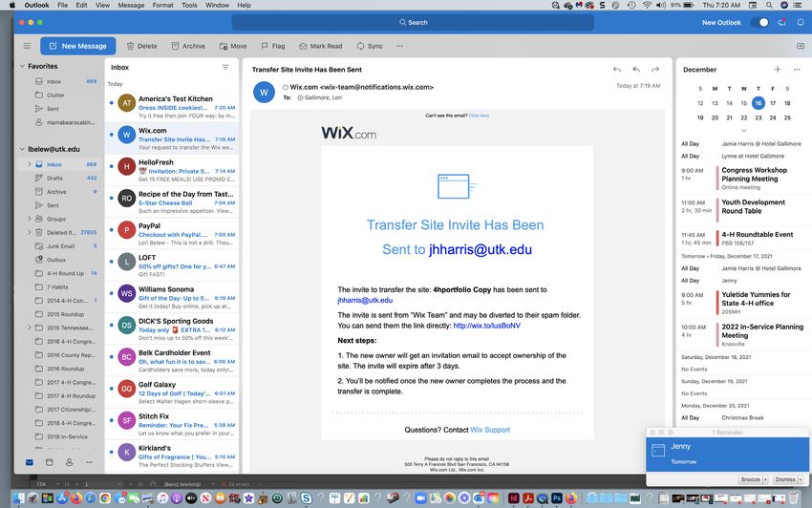Open the Tools menu
The image size is (812, 508).
click(x=189, y=5)
